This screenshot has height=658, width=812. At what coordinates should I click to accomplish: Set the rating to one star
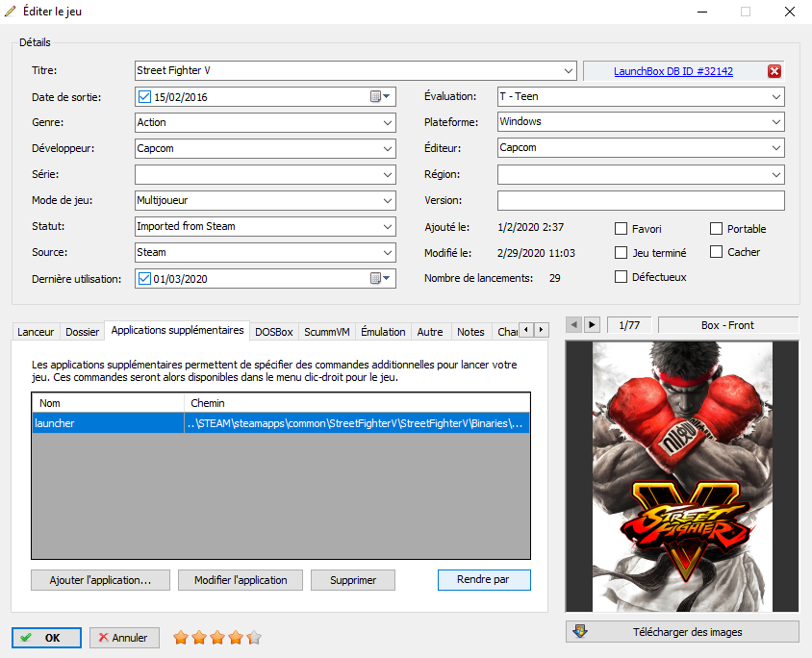181,637
